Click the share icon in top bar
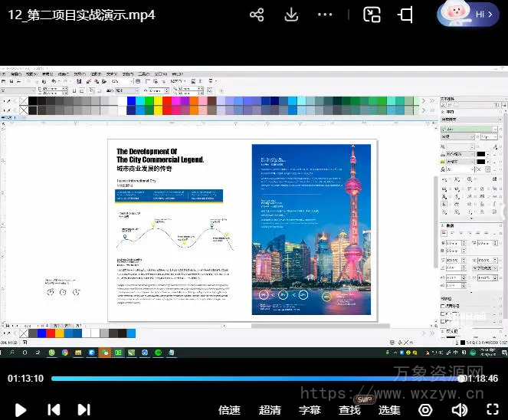 (257, 15)
